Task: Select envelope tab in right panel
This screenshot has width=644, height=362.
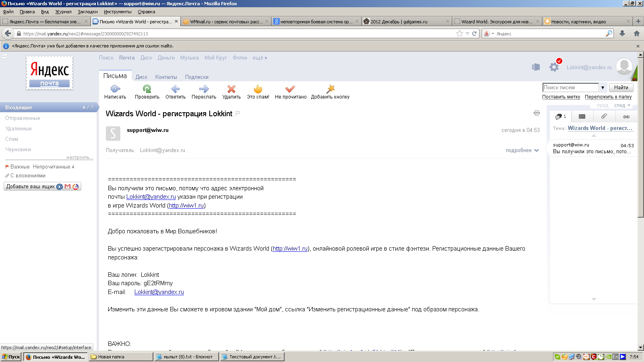Action: [582, 117]
